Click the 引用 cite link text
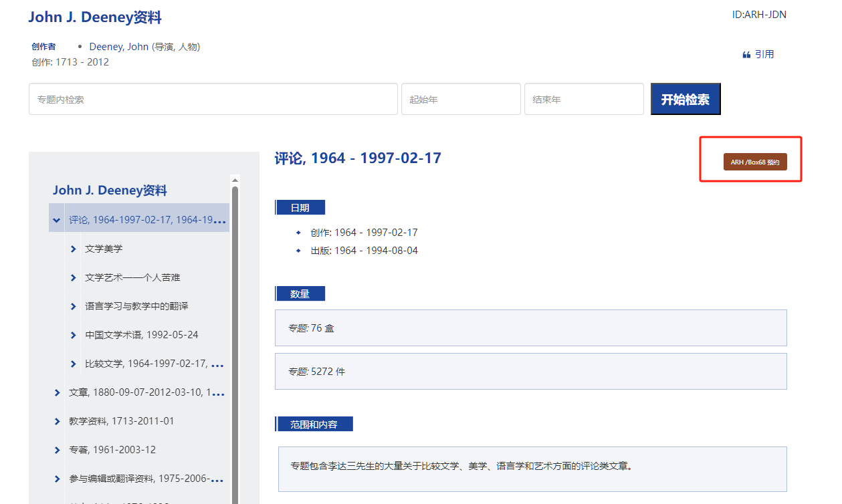The height and width of the screenshot is (504, 842). click(x=764, y=55)
